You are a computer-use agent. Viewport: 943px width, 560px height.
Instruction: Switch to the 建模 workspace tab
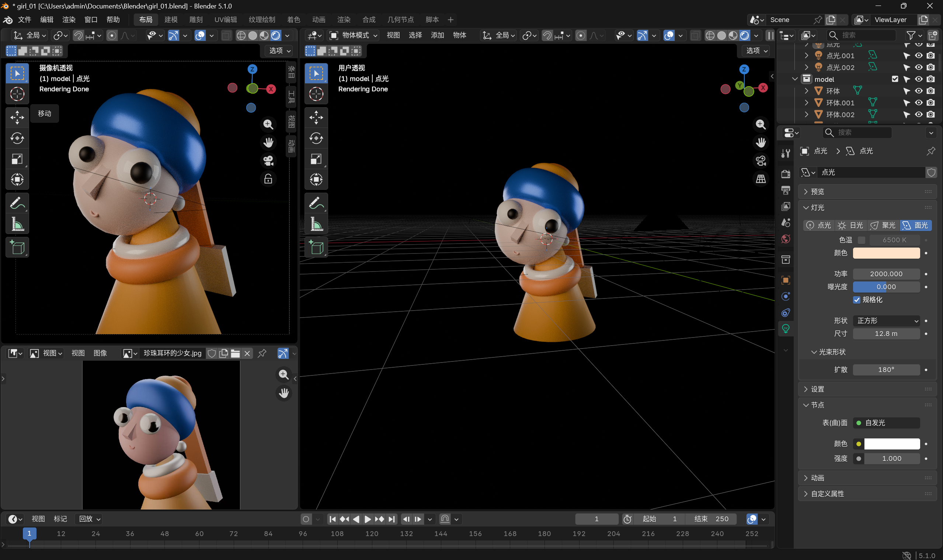coord(171,20)
